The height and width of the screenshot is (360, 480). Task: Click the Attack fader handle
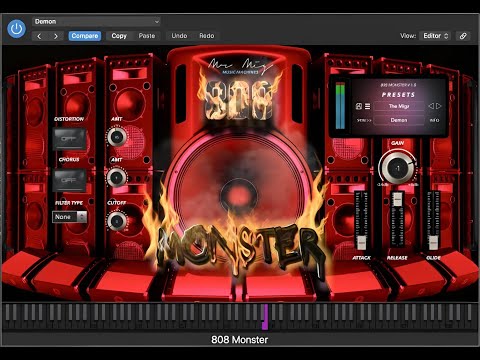click(361, 242)
